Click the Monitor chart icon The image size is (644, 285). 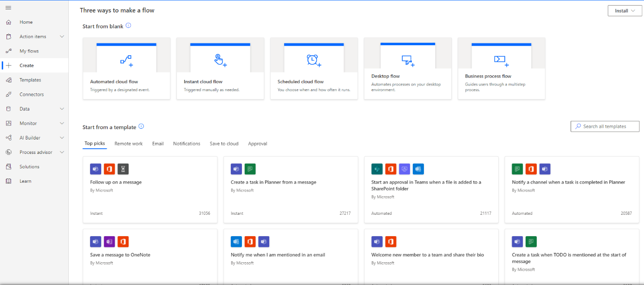click(x=8, y=123)
